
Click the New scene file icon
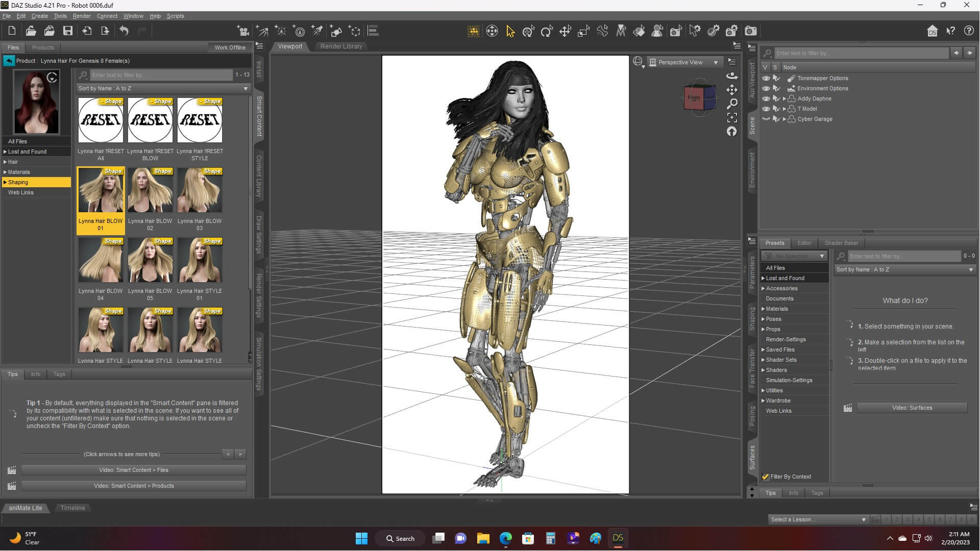pyautogui.click(x=12, y=31)
